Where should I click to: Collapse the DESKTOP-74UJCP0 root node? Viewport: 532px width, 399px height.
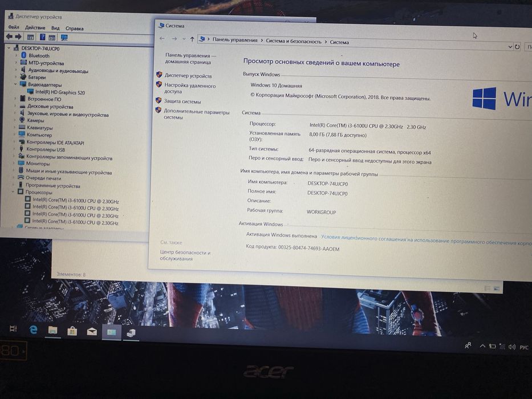click(x=9, y=48)
